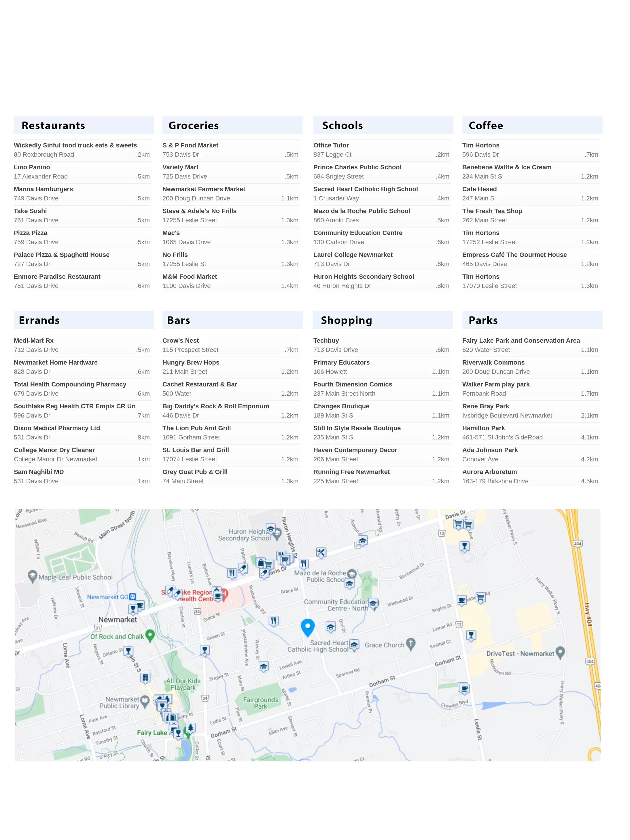The width and height of the screenshot is (630, 840).
Task: Click the Hwy 404 shield on the map
Action: point(577,543)
